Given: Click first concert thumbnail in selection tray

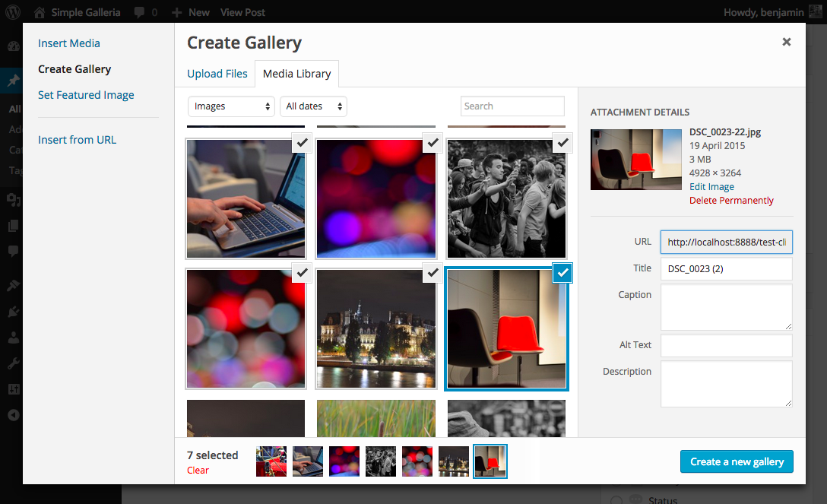Looking at the screenshot, I should pyautogui.click(x=271, y=461).
